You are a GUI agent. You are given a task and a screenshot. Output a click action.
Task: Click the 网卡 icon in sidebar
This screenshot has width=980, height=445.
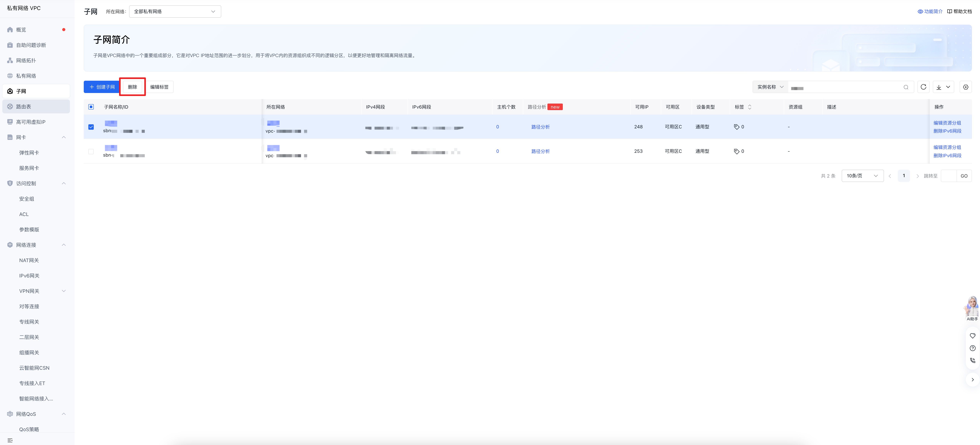[x=10, y=137]
